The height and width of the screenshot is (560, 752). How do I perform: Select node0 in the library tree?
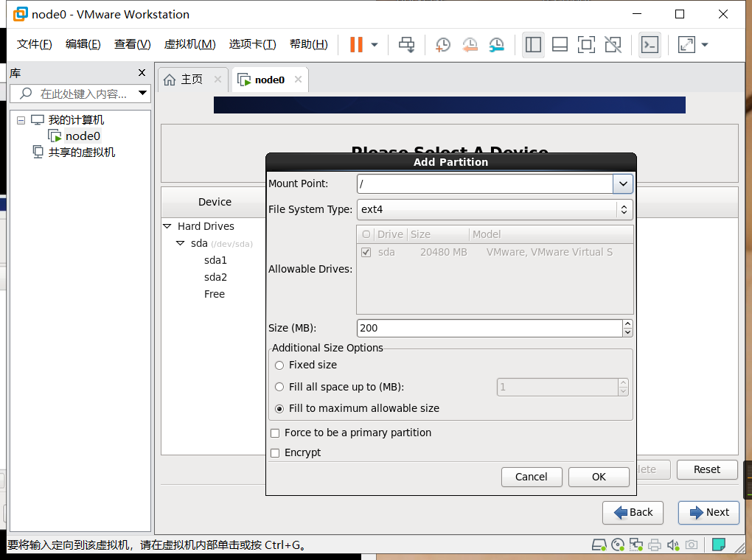tap(83, 136)
